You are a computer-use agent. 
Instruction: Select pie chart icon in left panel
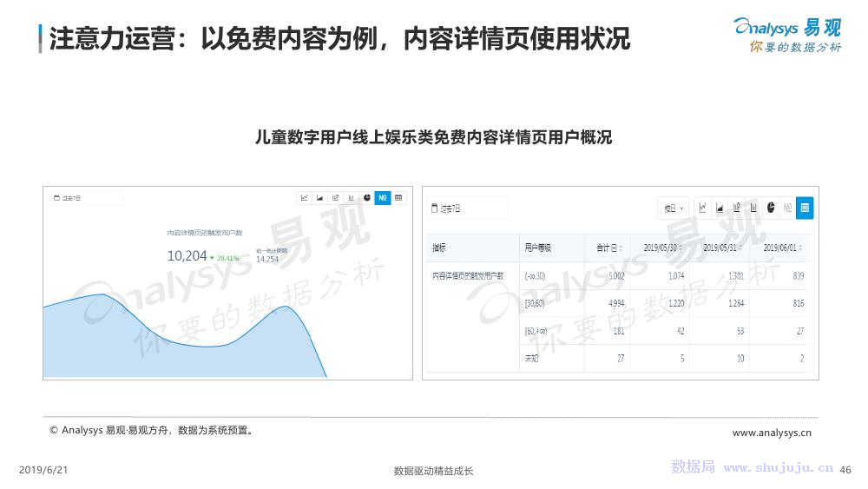point(366,198)
